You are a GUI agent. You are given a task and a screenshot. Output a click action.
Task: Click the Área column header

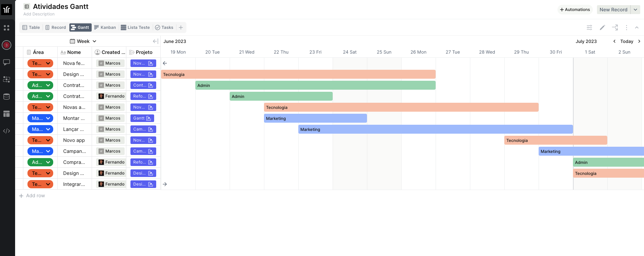[x=40, y=52]
